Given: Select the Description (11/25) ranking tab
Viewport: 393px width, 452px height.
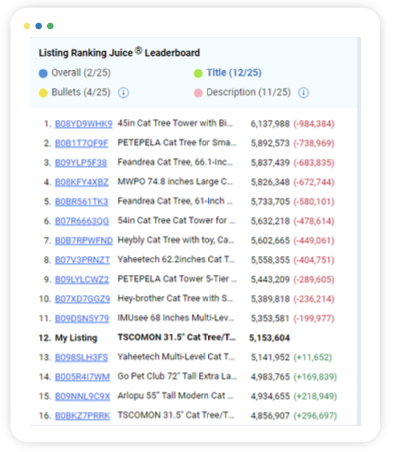Looking at the screenshot, I should [249, 92].
